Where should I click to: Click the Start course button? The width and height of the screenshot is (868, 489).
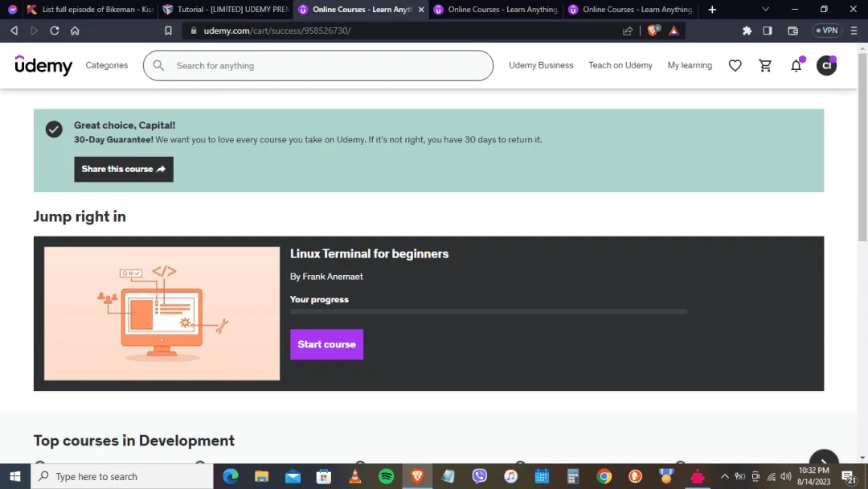326,344
